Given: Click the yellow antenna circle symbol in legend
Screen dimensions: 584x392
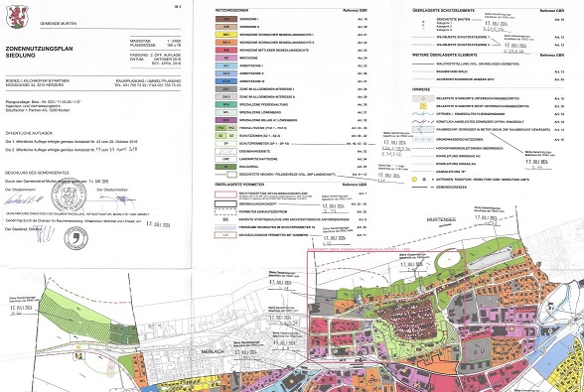Looking at the screenshot, I should pyautogui.click(x=414, y=180).
